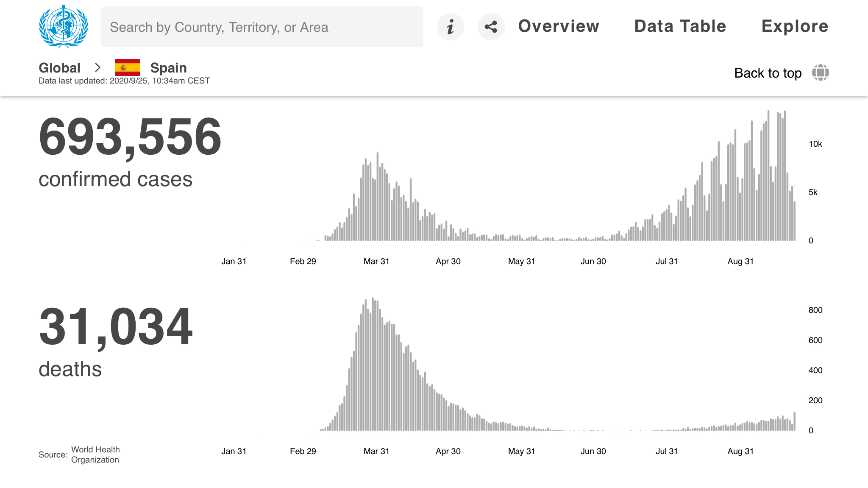Open the Overview tab
The width and height of the screenshot is (868, 488).
pyautogui.click(x=559, y=26)
